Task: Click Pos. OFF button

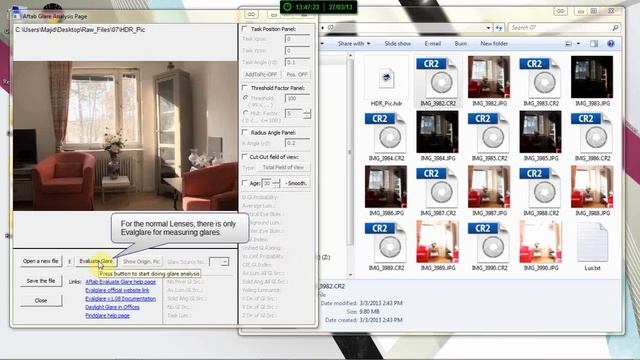Action: pyautogui.click(x=297, y=74)
